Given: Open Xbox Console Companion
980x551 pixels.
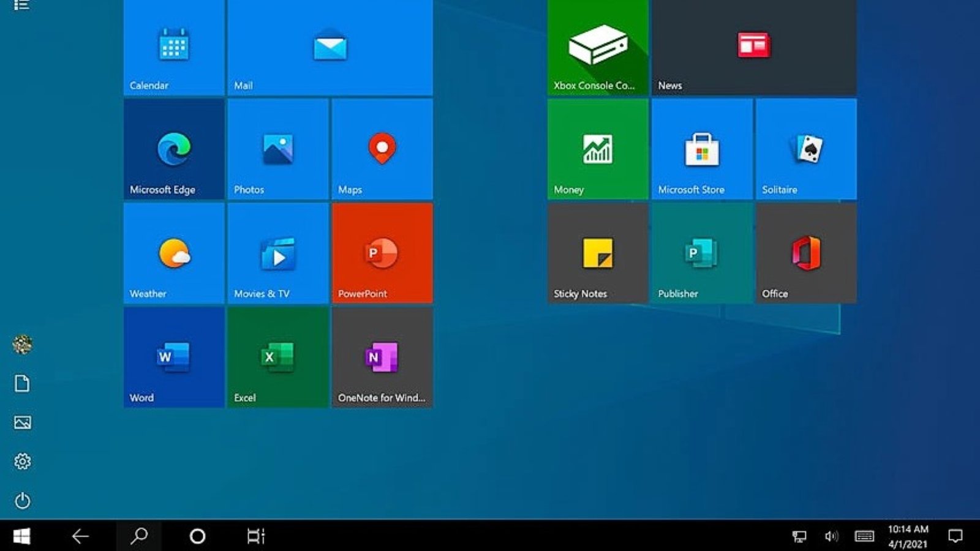Looking at the screenshot, I should click(x=597, y=45).
